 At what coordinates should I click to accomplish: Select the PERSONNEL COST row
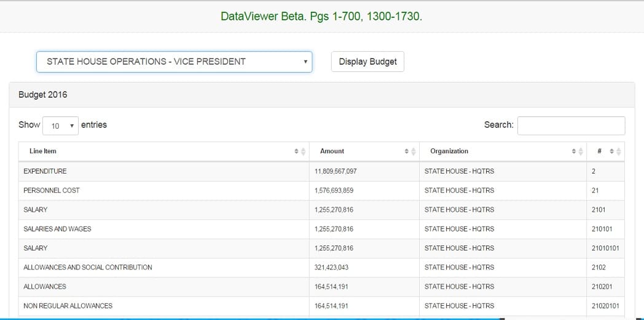pyautogui.click(x=321, y=190)
